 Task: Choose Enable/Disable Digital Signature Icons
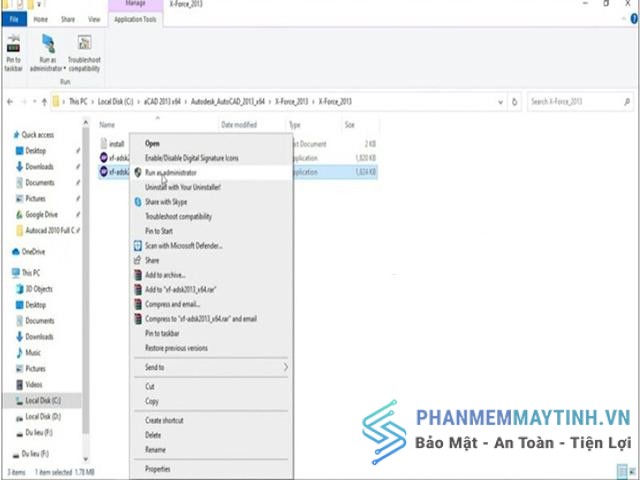(x=211, y=158)
